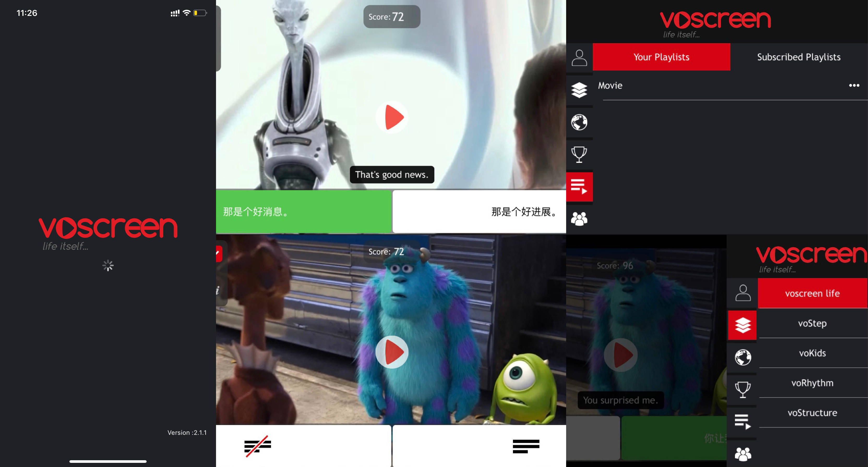The image size is (868, 467).
Task: Toggle the wrong answer button 那是个好进展
Action: (478, 212)
